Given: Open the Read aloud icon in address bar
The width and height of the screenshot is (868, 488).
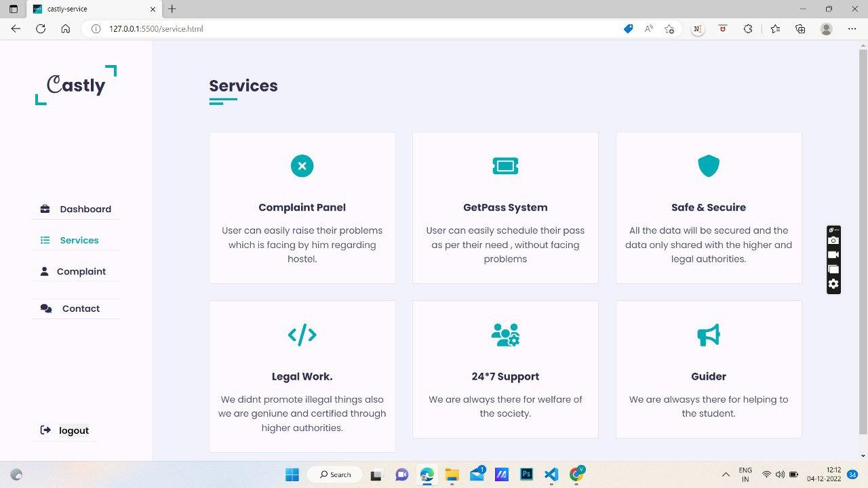Looking at the screenshot, I should [x=649, y=28].
